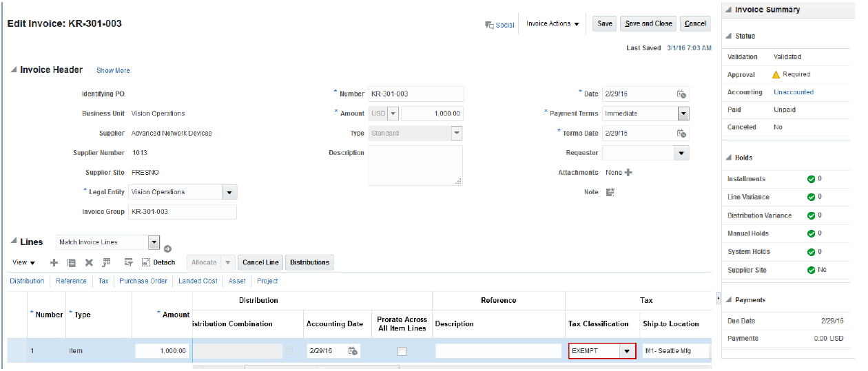The image size is (868, 371).
Task: Open the Accounting Date calendar in line 1
Action: tap(353, 351)
